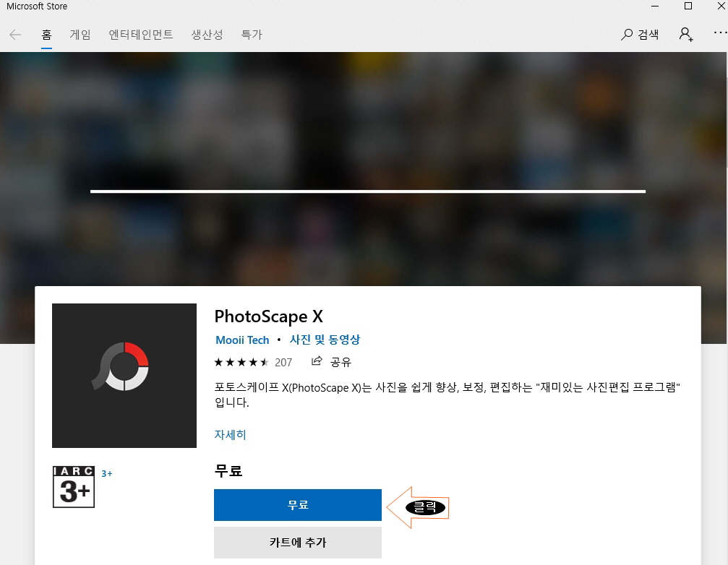Minimize the Microsoft Store window
The height and width of the screenshot is (565, 728).
(x=655, y=6)
